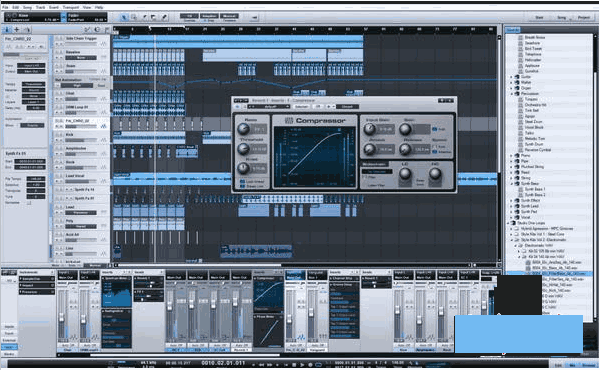Expand the Piano folder in browser
This screenshot has height=370, width=600.
(511, 156)
